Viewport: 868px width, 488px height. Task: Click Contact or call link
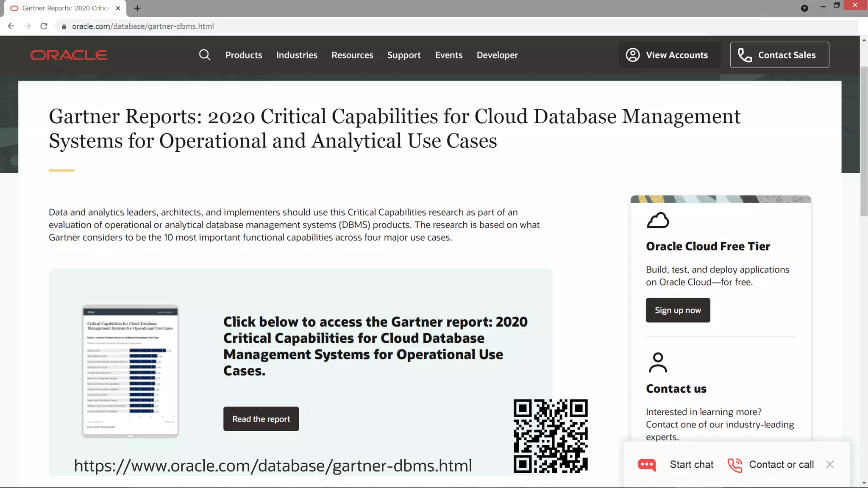pyautogui.click(x=782, y=465)
